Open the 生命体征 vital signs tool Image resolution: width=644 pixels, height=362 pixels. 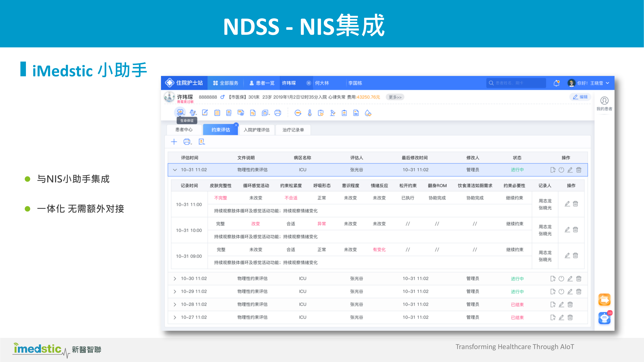180,113
